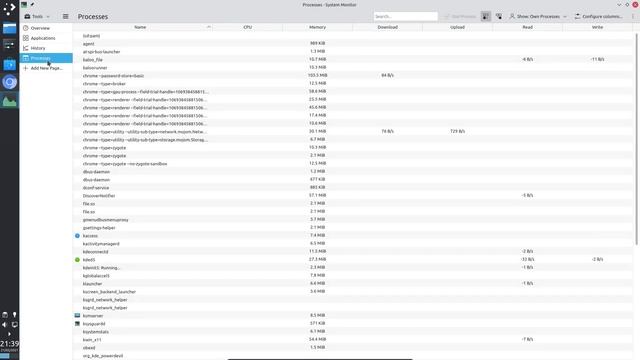640x360 pixels.
Task: Sort by the CPU column header
Action: [x=247, y=27]
